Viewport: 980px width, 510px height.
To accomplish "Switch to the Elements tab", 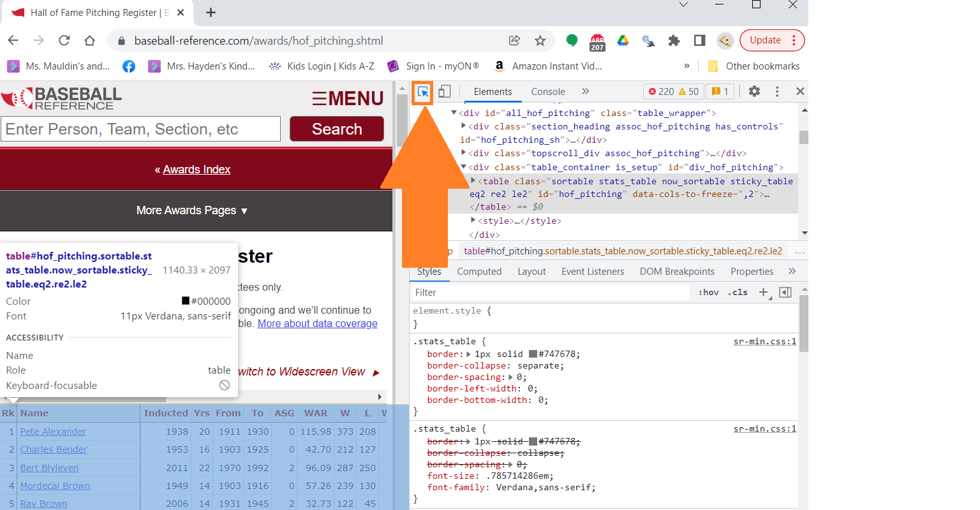I will tap(493, 91).
